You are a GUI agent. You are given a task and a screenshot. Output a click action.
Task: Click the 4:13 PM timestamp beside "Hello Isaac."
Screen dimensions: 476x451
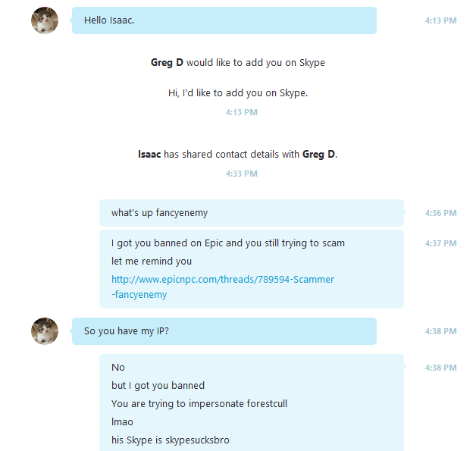pyautogui.click(x=441, y=20)
